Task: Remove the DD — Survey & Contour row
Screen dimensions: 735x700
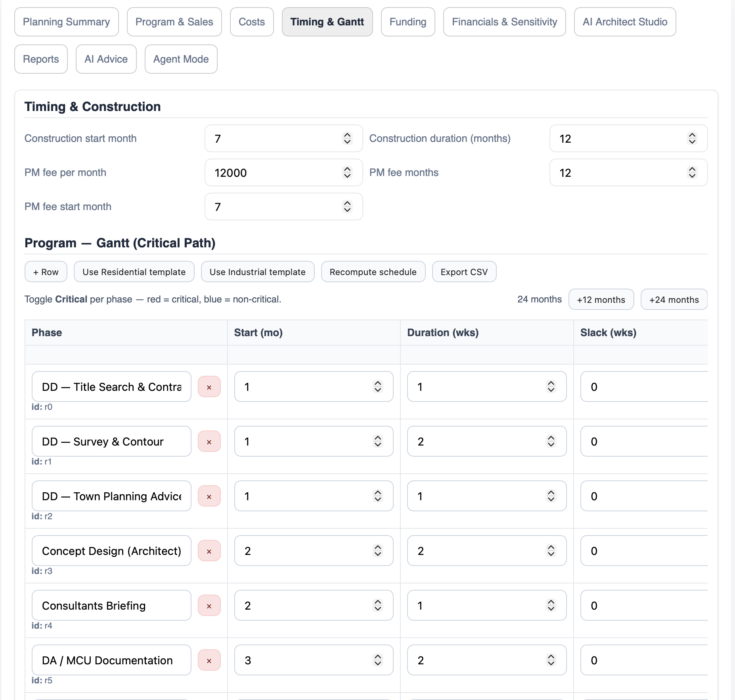Action: tap(209, 442)
